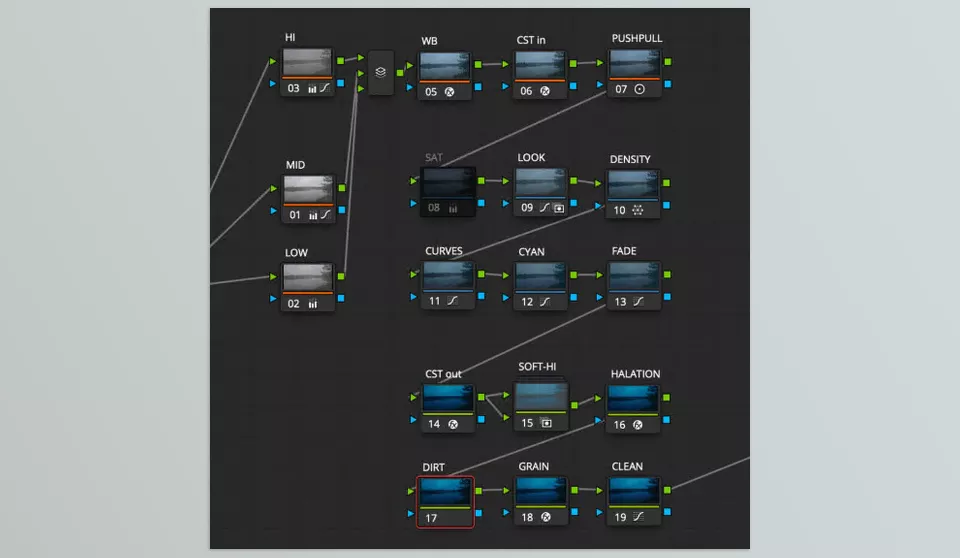Click the blue key input of LOW node

(x=272, y=299)
